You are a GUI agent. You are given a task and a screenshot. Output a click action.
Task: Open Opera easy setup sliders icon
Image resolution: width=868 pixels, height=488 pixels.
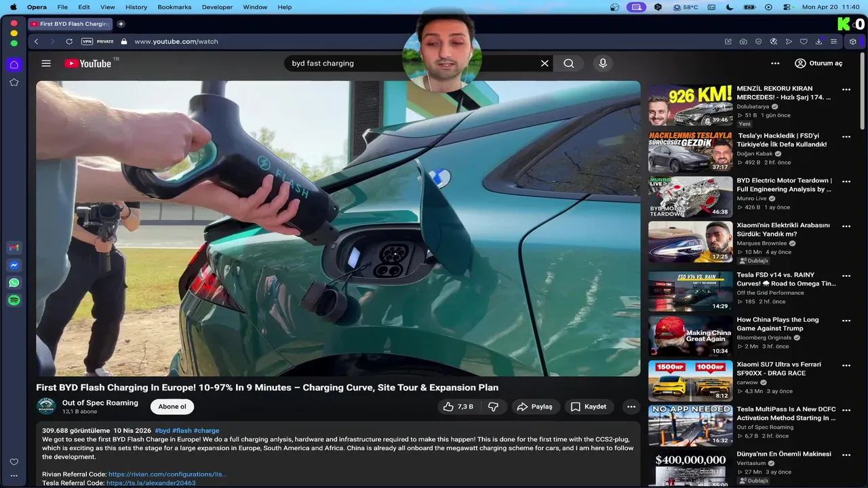click(833, 41)
